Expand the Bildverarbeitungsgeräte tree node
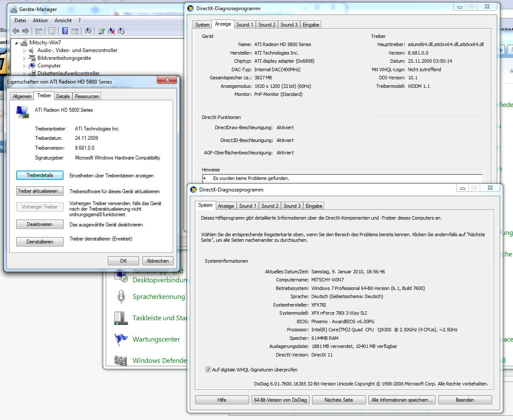The image size is (513, 420). 25,58
